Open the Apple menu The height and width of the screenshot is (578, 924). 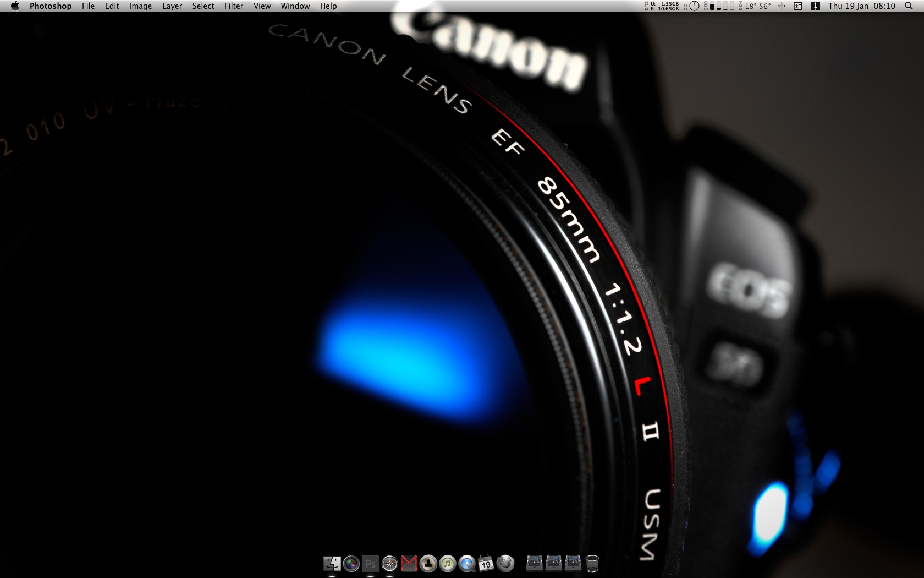point(15,6)
